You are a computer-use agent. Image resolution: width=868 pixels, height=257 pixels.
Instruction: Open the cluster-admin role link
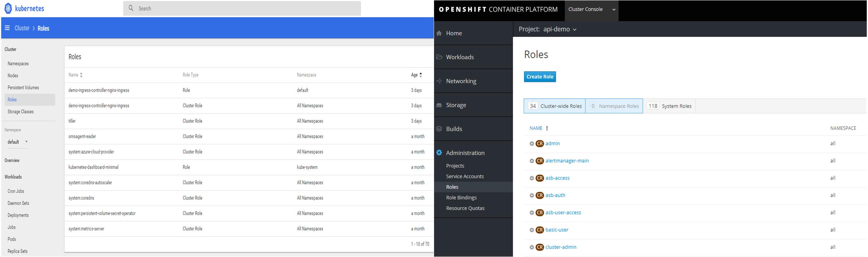(x=561, y=247)
